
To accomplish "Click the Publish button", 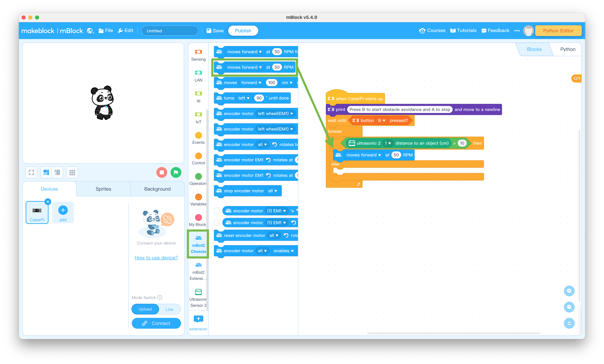I will (243, 31).
